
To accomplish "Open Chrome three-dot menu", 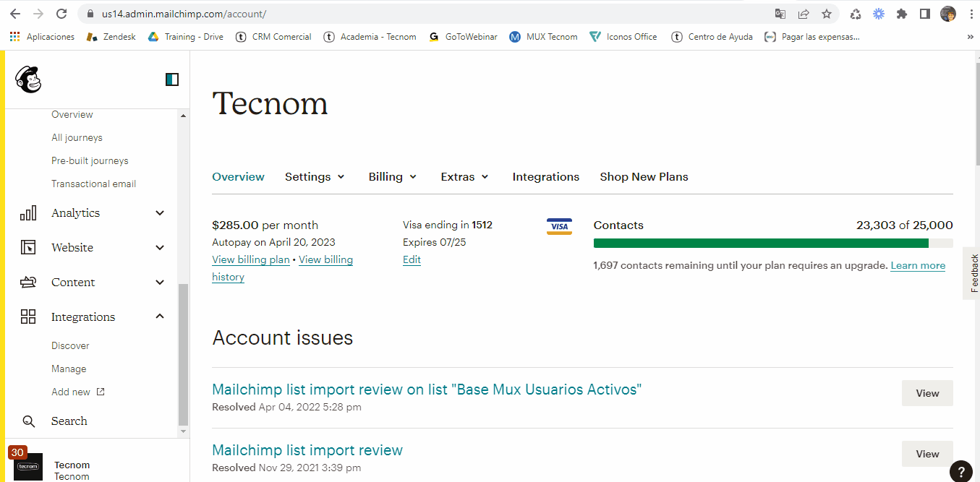I will coord(971,14).
